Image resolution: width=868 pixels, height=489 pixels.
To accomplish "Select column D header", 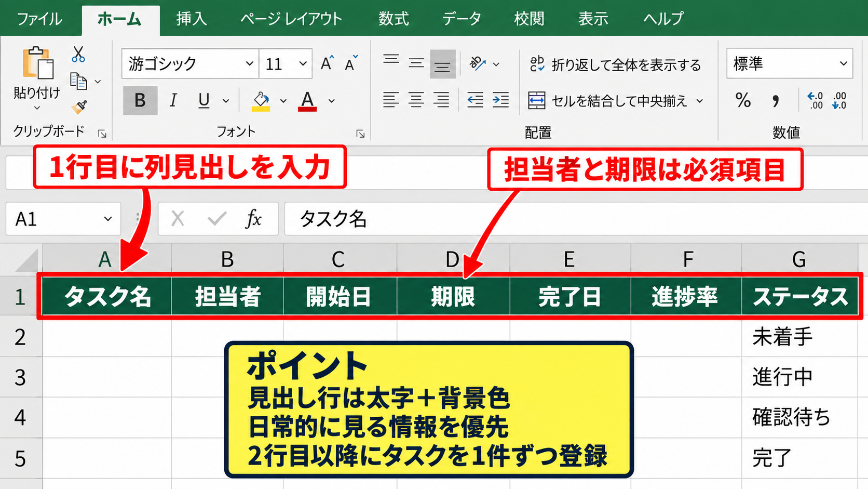I will tap(453, 259).
